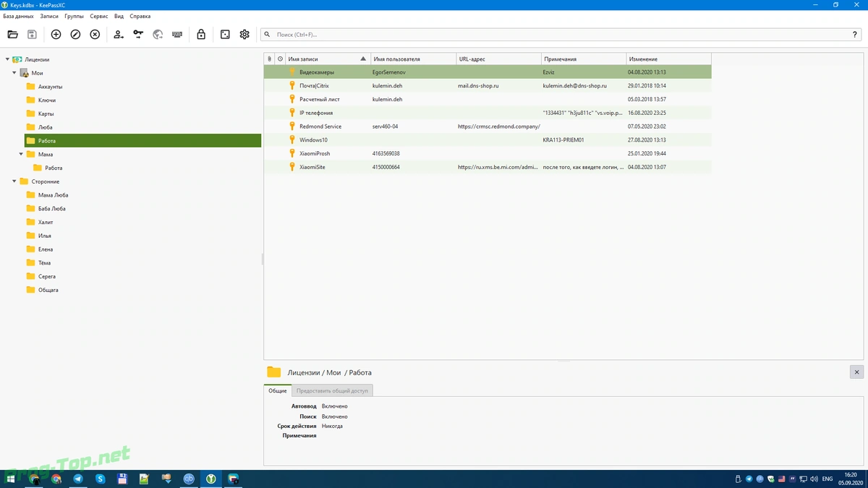The width and height of the screenshot is (868, 488).
Task: Open database via folder toolbar icon
Action: [12, 35]
